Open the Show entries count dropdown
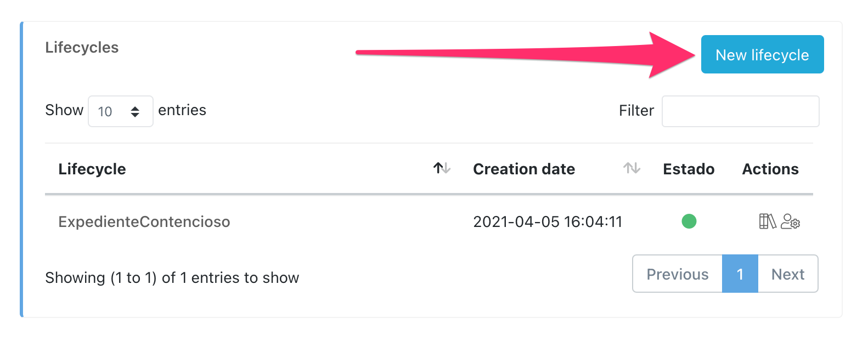 120,111
